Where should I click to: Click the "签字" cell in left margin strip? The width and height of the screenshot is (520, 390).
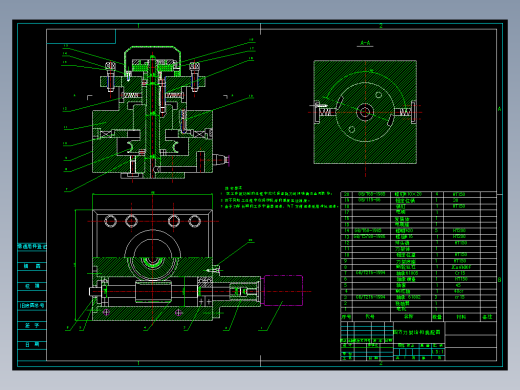pos(32,325)
